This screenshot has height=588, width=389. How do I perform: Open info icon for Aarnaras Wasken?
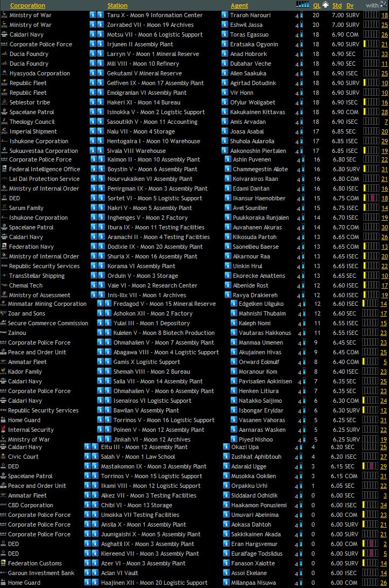(x=234, y=430)
